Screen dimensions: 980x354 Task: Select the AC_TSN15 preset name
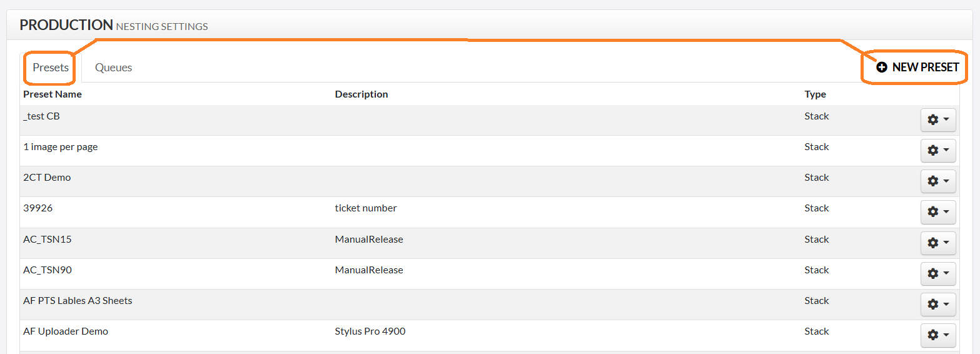(48, 240)
